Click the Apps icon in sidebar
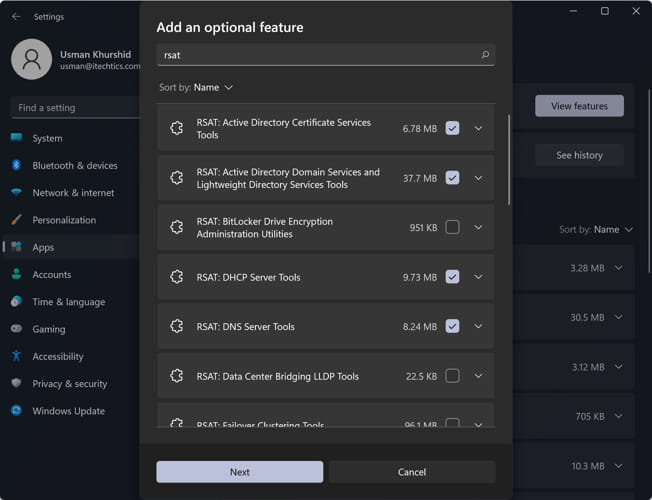 click(x=16, y=247)
